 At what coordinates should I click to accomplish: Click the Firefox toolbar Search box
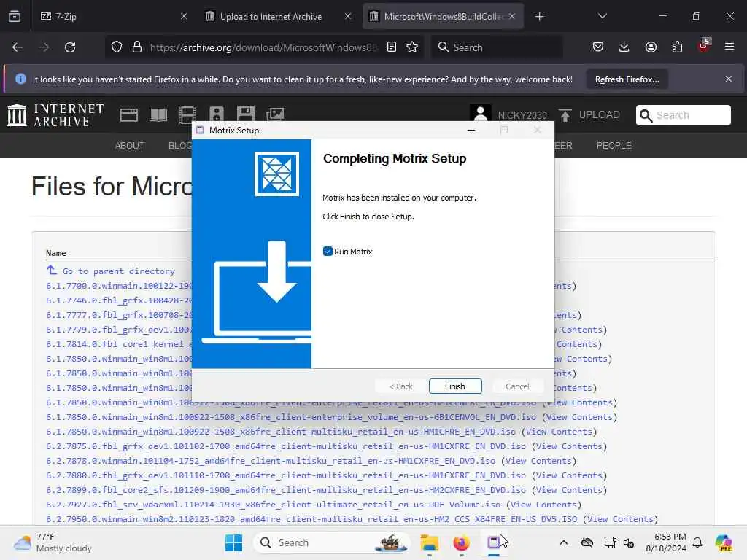pos(496,47)
